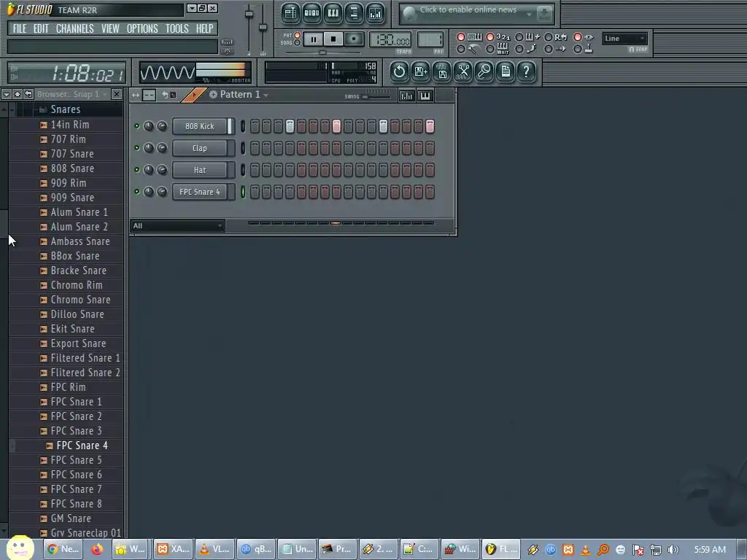
Task: Open the project info document icon
Action: pyautogui.click(x=506, y=72)
